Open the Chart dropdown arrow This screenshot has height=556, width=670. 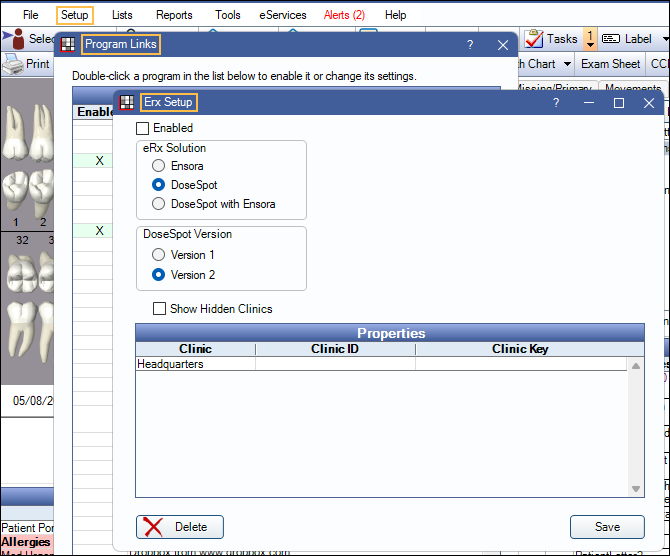(567, 64)
